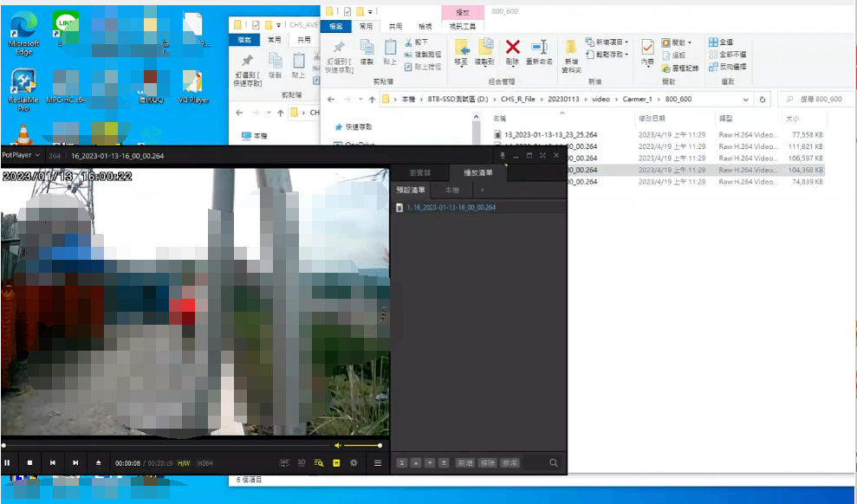The height and width of the screenshot is (504, 857).
Task: Click the 移除 playlist button
Action: pos(487,463)
